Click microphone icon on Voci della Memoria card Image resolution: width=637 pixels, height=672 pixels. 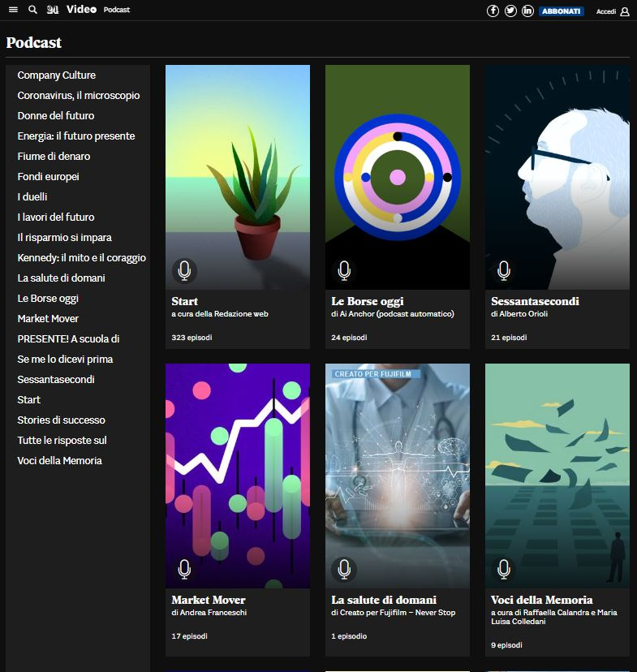[x=504, y=569]
